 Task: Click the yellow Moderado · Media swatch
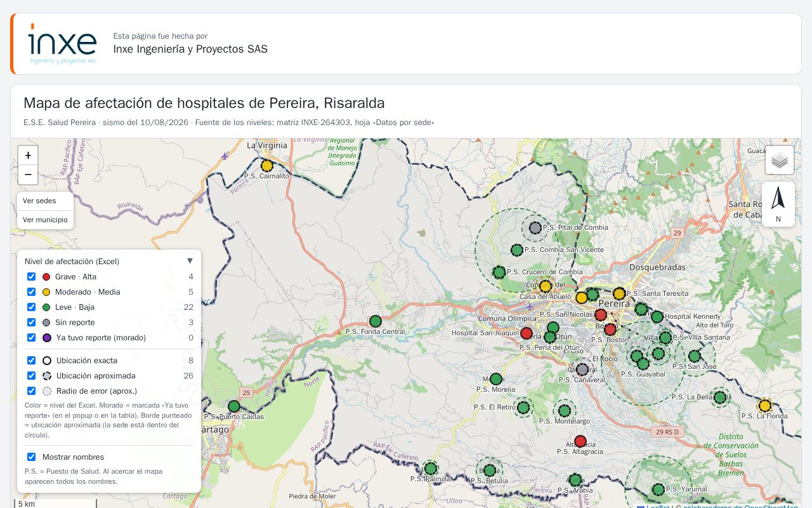tap(46, 292)
